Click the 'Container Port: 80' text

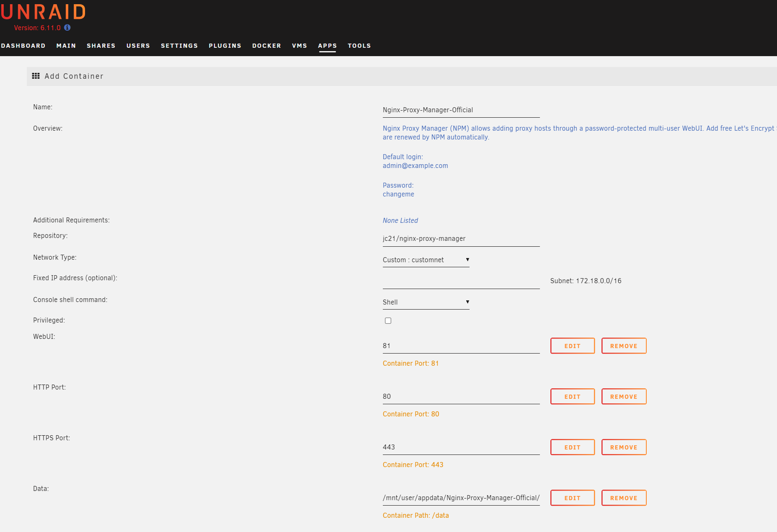411,414
